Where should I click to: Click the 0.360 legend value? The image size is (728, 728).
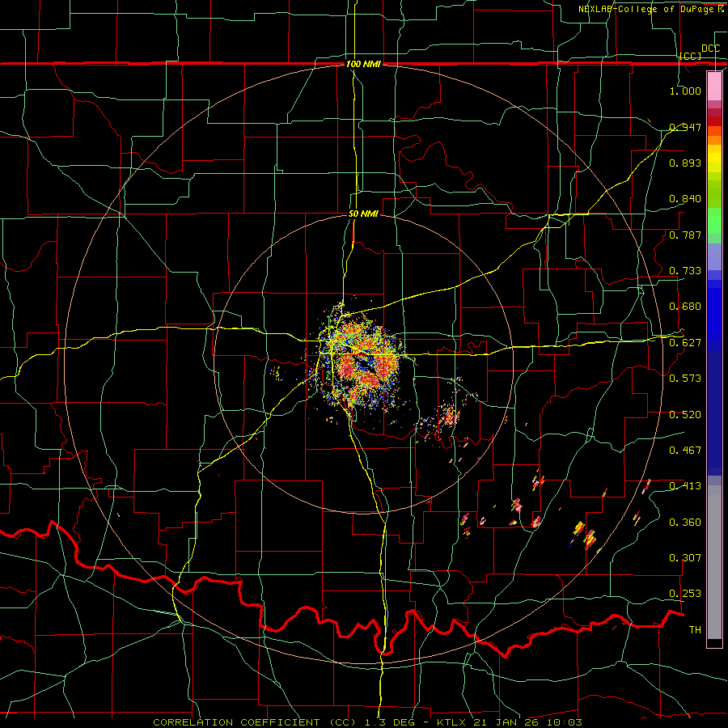685,523
